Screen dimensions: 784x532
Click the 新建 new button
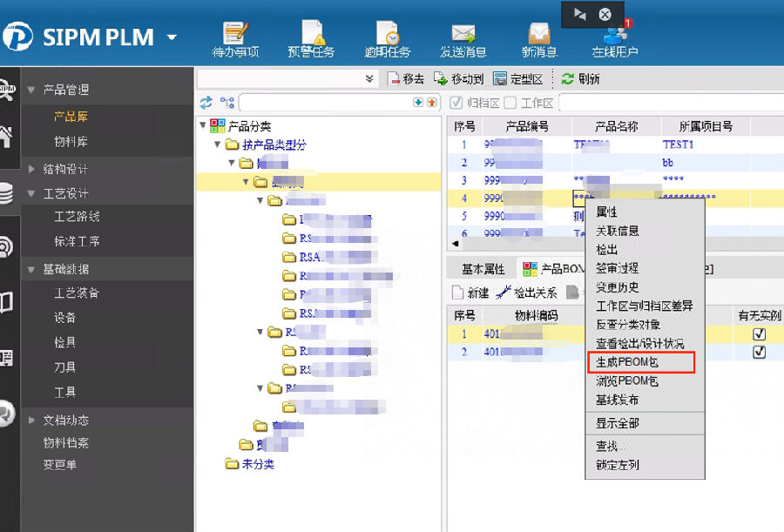(470, 293)
